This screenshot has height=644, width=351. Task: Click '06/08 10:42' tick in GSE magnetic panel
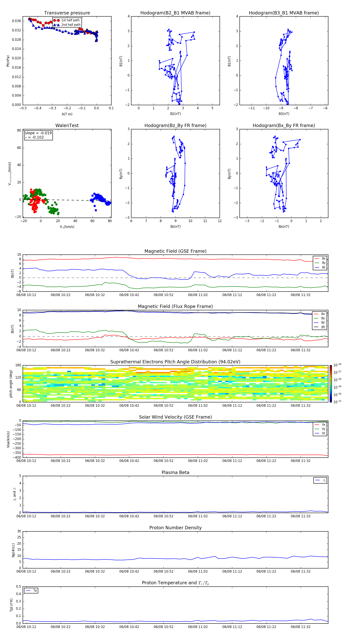click(x=129, y=295)
